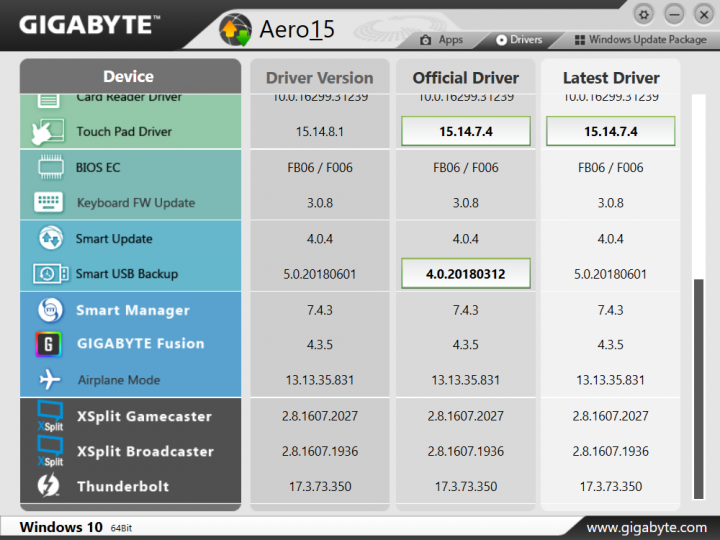Select the GIGABYTE Fusion label
This screenshot has width=720, height=540.
pos(141,343)
